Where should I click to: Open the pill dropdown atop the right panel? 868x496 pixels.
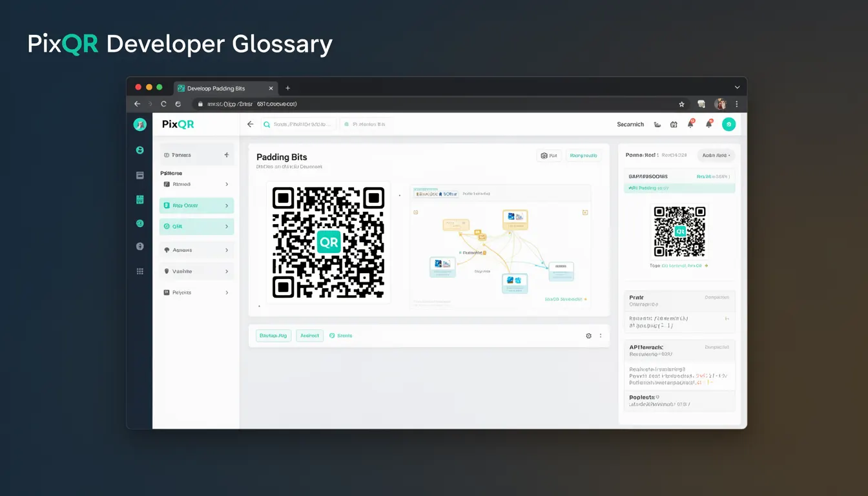point(716,155)
